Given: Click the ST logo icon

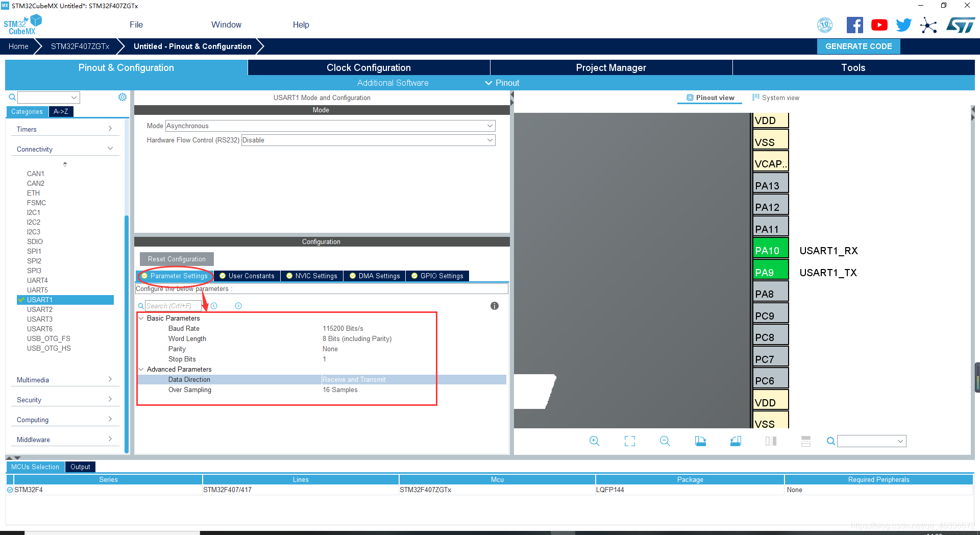Looking at the screenshot, I should [960, 25].
